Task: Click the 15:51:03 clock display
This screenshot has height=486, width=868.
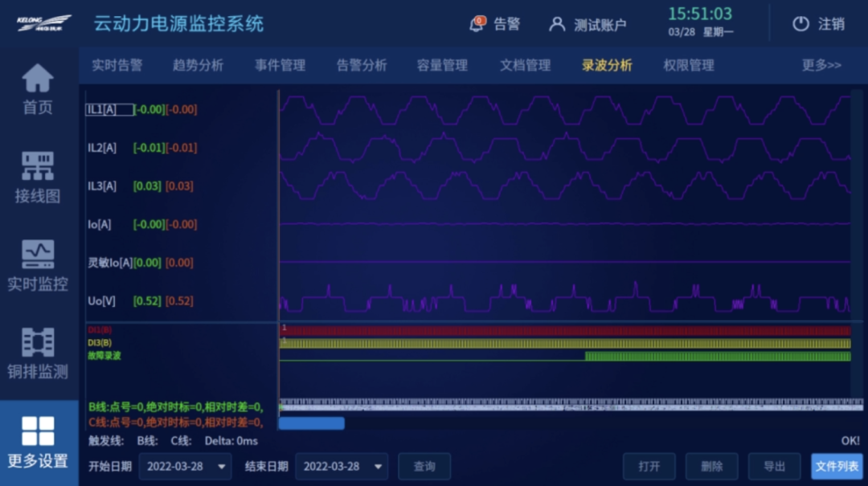Action: point(700,14)
